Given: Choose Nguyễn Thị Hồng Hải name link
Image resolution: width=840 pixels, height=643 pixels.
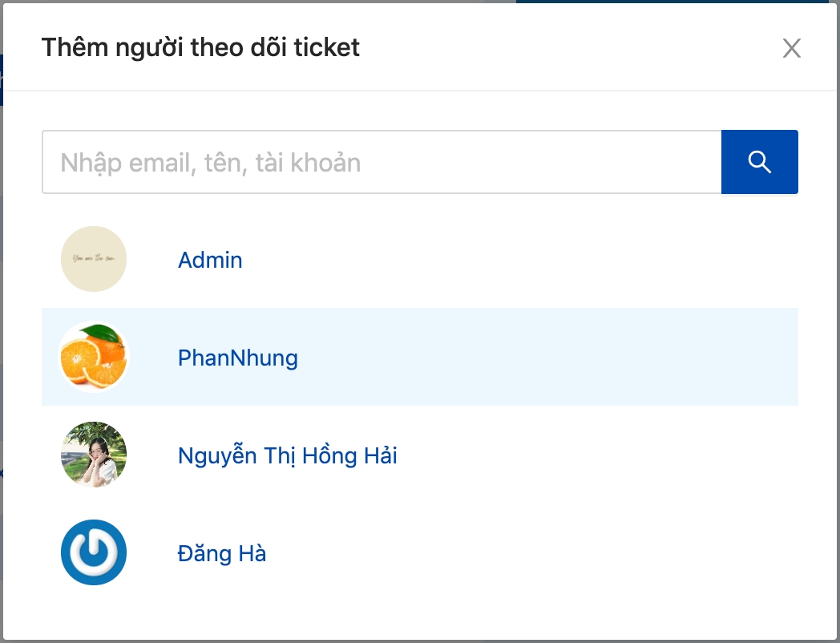Looking at the screenshot, I should (287, 456).
